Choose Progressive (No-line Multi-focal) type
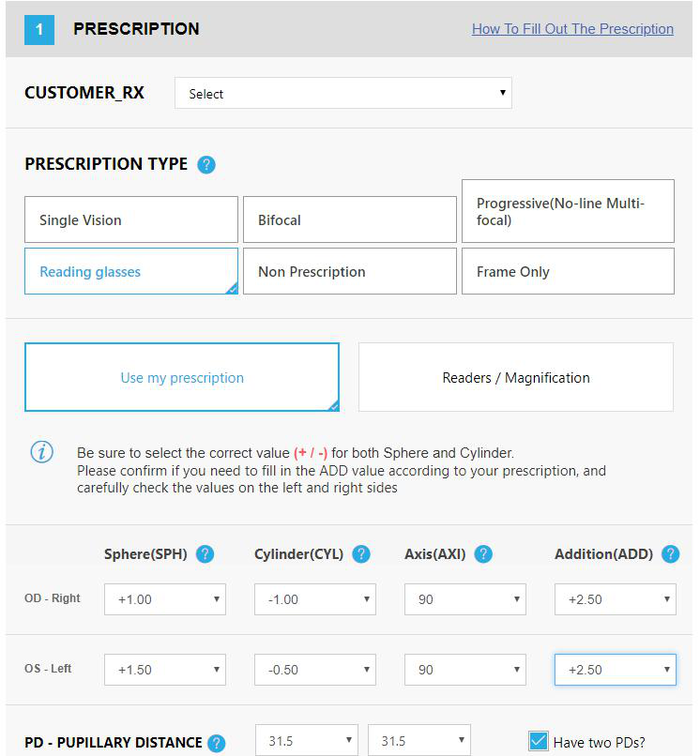Screen dimensions: 700x756 568,211
